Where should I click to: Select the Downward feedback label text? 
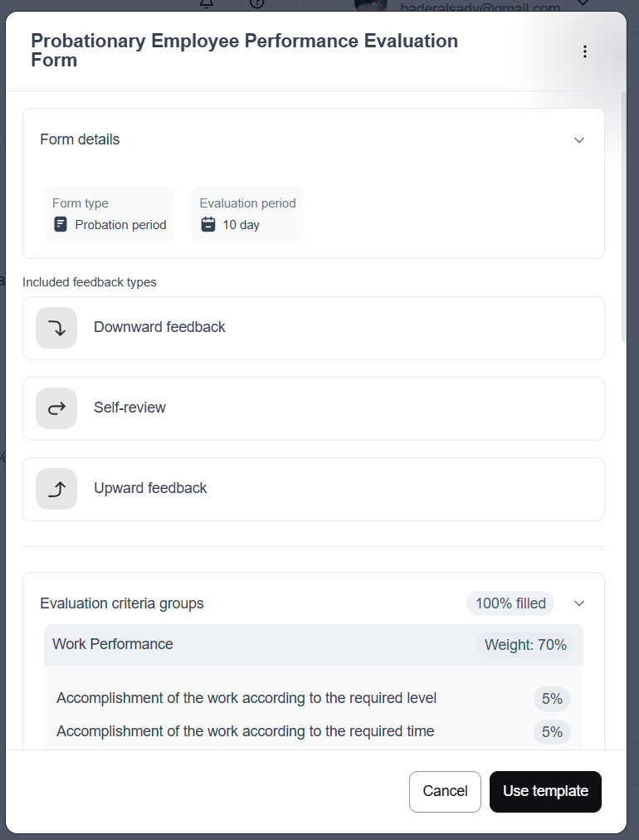tap(159, 328)
